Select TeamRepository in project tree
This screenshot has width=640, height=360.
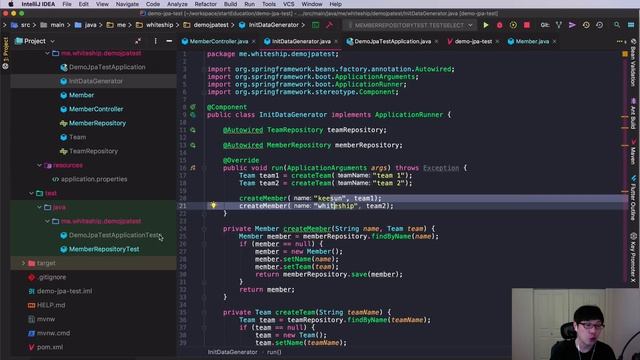[93, 151]
